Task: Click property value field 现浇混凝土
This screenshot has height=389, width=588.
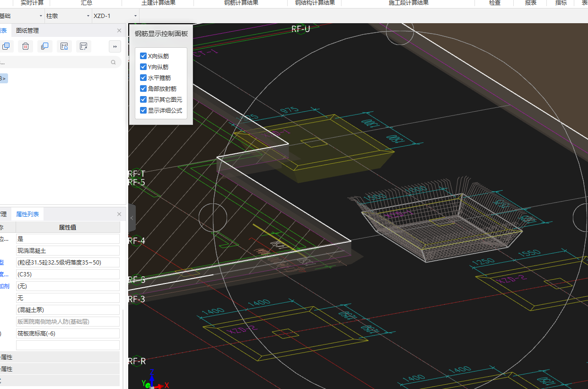Action: (68, 250)
